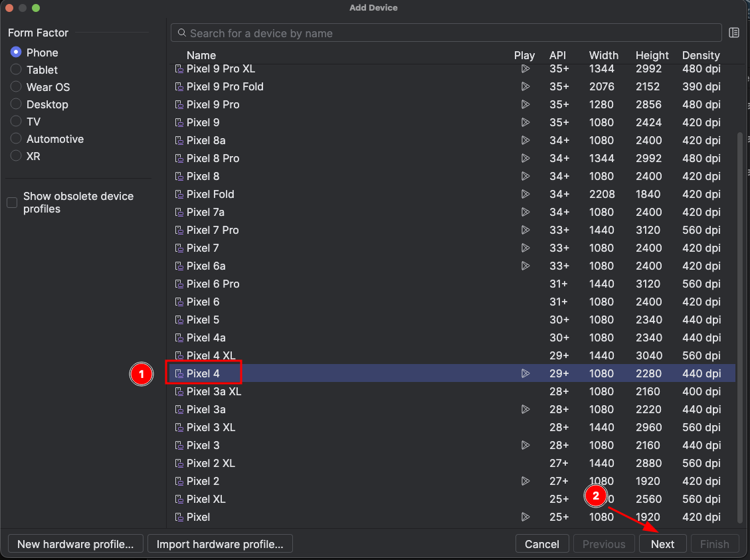Choose the TV form factor
The image size is (750, 560).
point(16,121)
